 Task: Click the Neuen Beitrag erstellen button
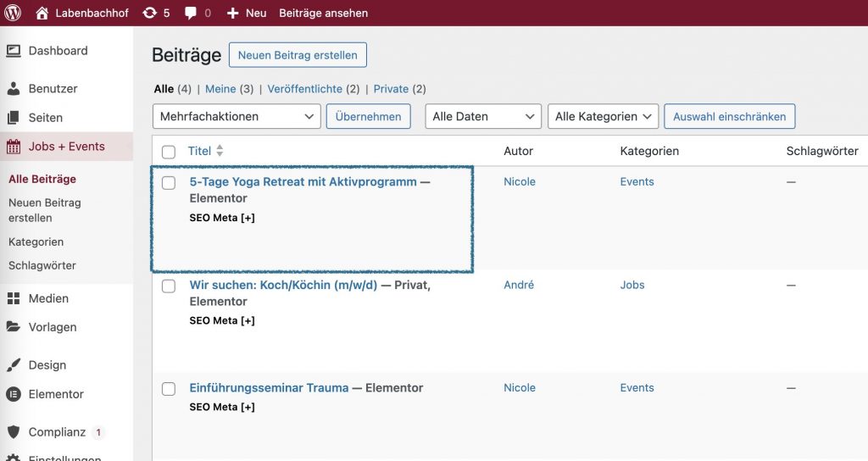pos(298,55)
